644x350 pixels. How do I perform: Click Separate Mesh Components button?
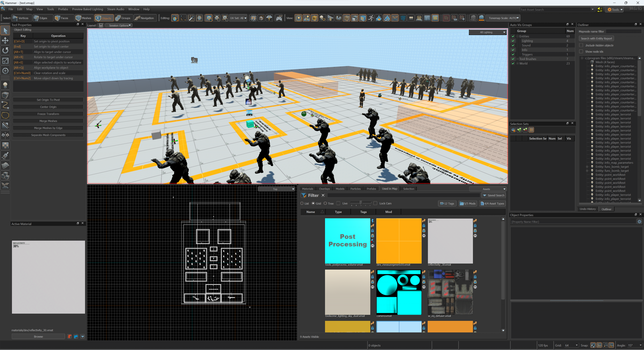[x=48, y=135]
